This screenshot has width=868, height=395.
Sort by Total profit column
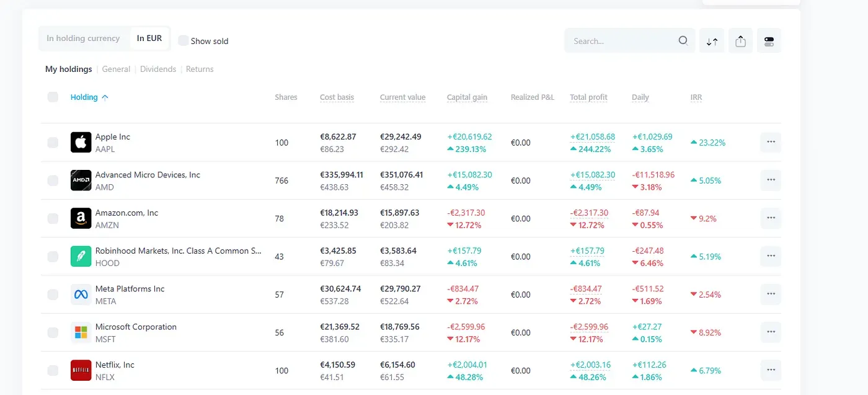pos(588,97)
